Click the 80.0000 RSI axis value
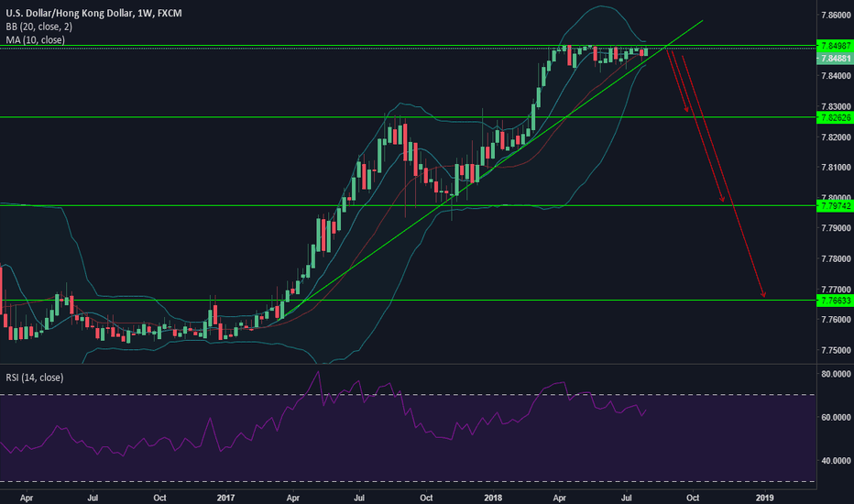 point(836,374)
